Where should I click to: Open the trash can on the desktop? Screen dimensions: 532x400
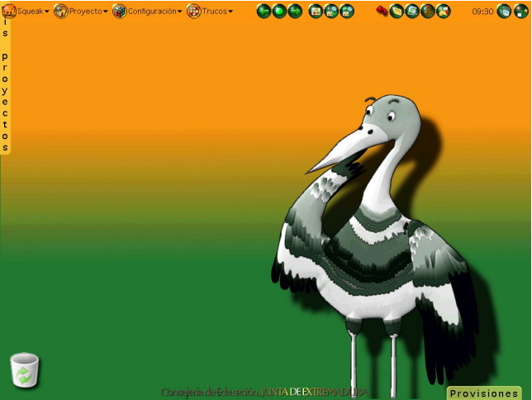click(x=25, y=370)
